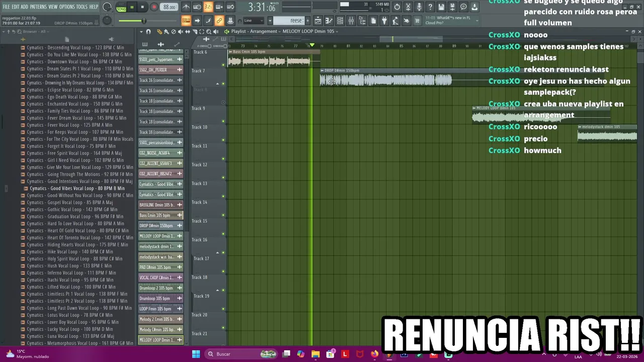Mute Track 9 via its green dot
The image size is (644, 362).
223,121
